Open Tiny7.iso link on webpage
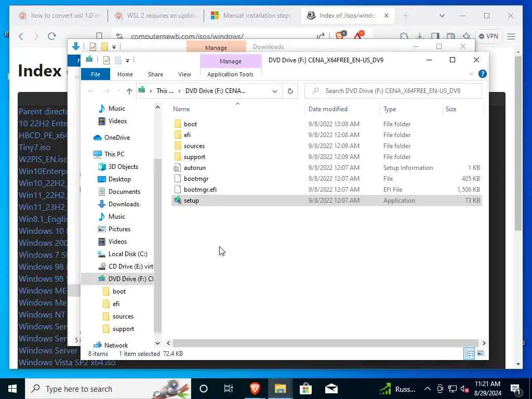This screenshot has width=532, height=399. coord(34,147)
